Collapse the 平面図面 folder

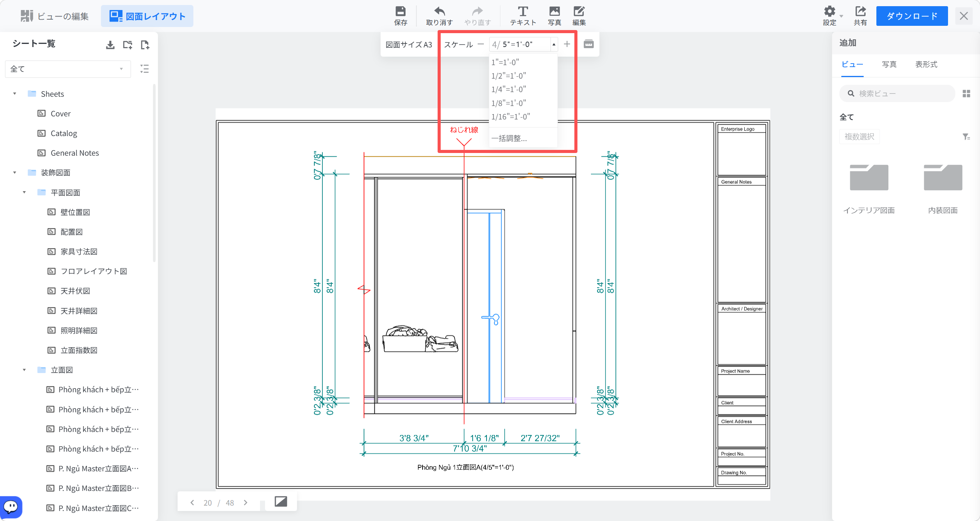[24, 192]
